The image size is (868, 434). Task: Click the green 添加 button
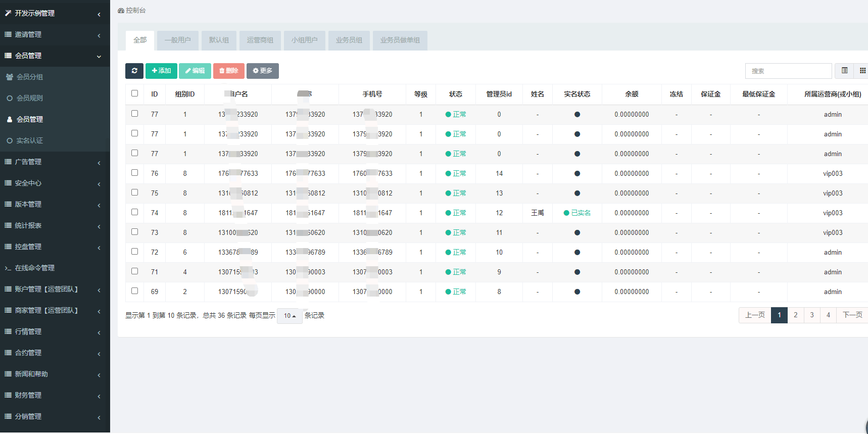tap(161, 71)
